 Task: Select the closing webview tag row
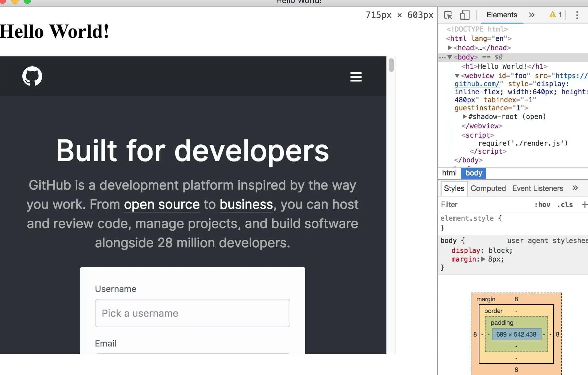click(482, 126)
